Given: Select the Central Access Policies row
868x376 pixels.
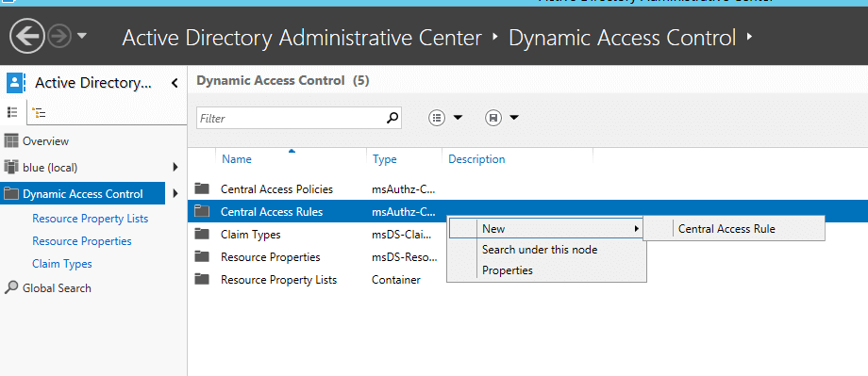Looking at the screenshot, I should click(x=527, y=189).
